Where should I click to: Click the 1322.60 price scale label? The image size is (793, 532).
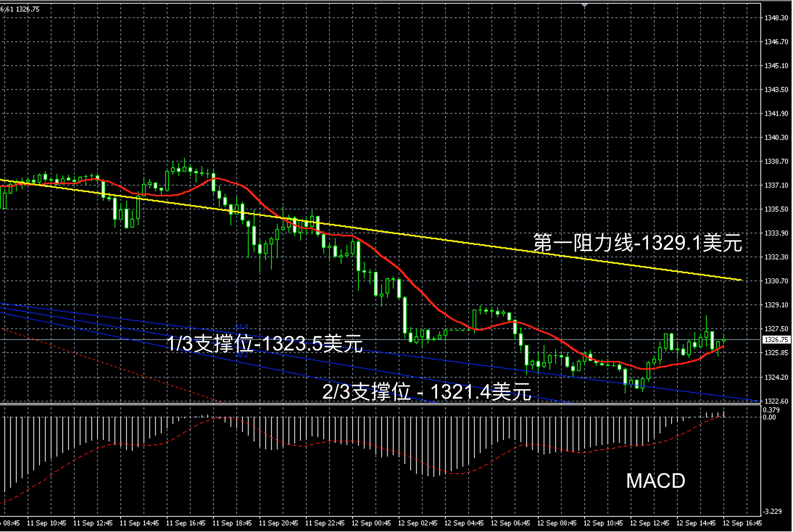(776, 401)
